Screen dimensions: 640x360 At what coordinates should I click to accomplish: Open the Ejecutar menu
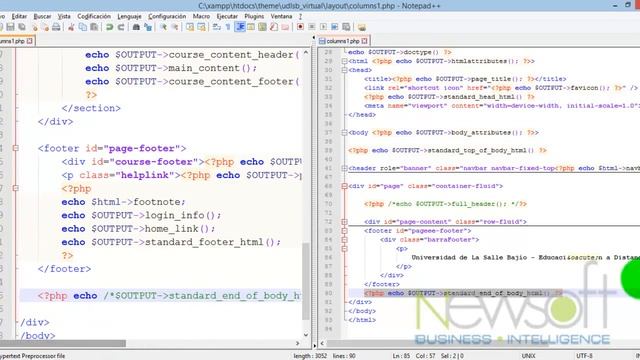[x=227, y=16]
